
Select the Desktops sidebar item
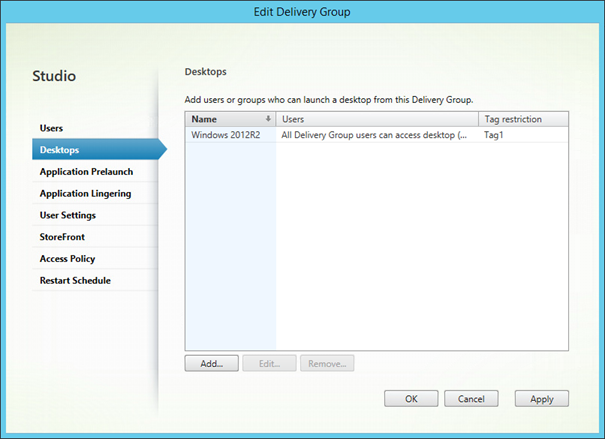tap(99, 149)
